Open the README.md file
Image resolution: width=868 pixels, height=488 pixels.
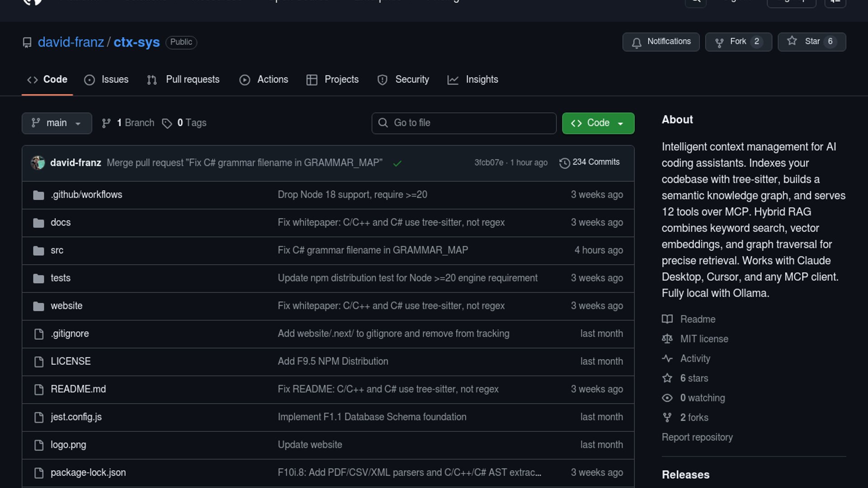(78, 389)
